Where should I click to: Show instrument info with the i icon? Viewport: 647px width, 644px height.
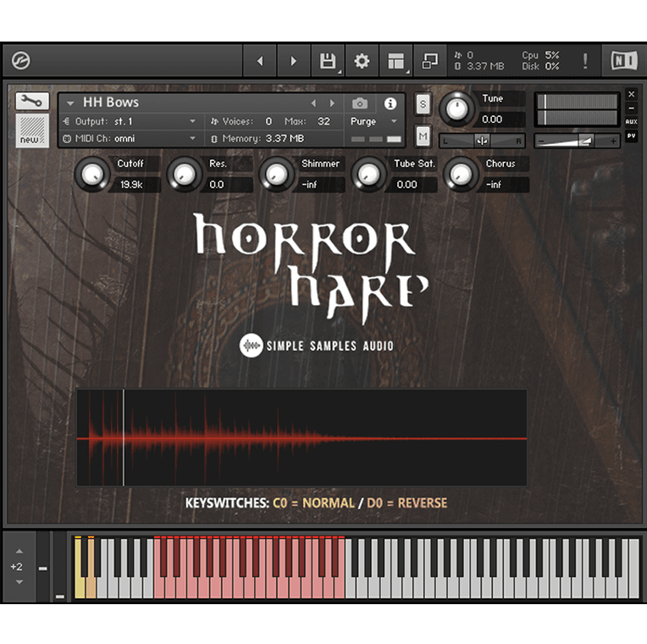(390, 103)
